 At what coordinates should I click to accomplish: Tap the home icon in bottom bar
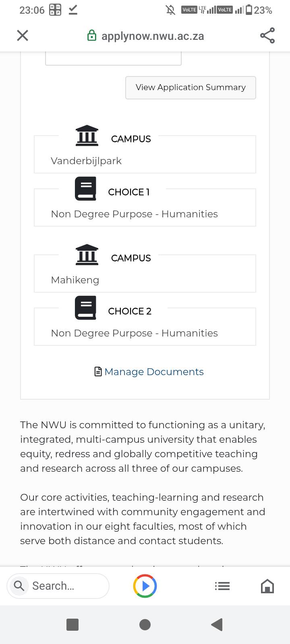click(x=267, y=586)
